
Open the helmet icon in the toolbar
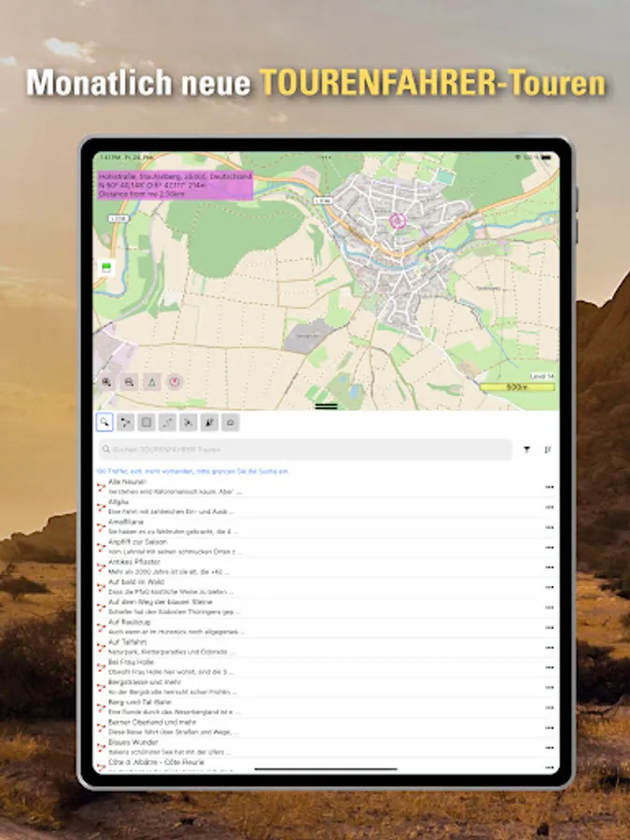[231, 423]
